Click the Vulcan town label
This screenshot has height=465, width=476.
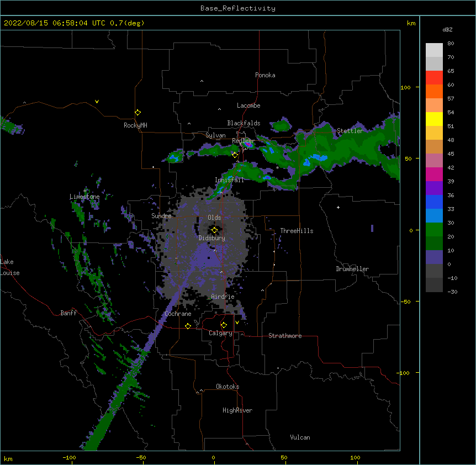click(300, 437)
